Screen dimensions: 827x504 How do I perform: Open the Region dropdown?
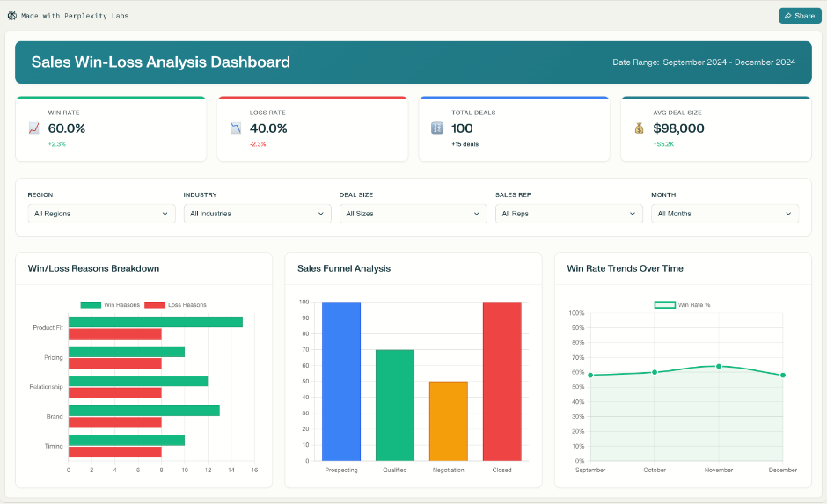[101, 214]
